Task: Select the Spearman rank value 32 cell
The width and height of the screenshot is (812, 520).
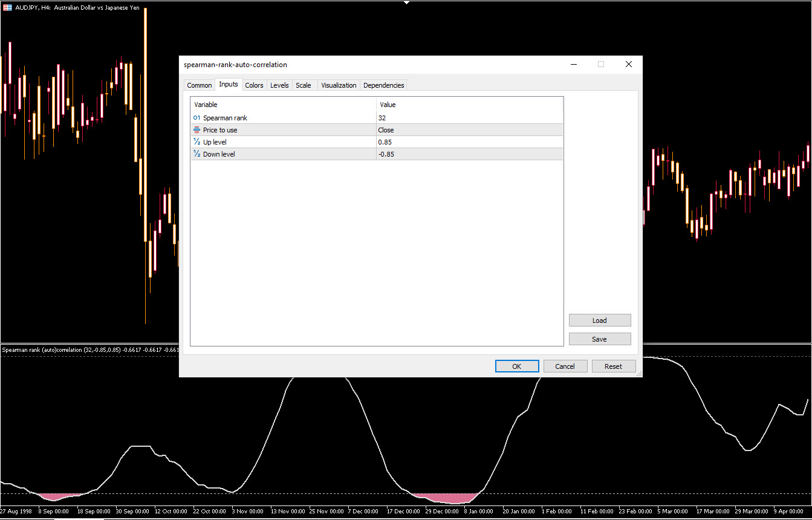Action: pyautogui.click(x=469, y=118)
